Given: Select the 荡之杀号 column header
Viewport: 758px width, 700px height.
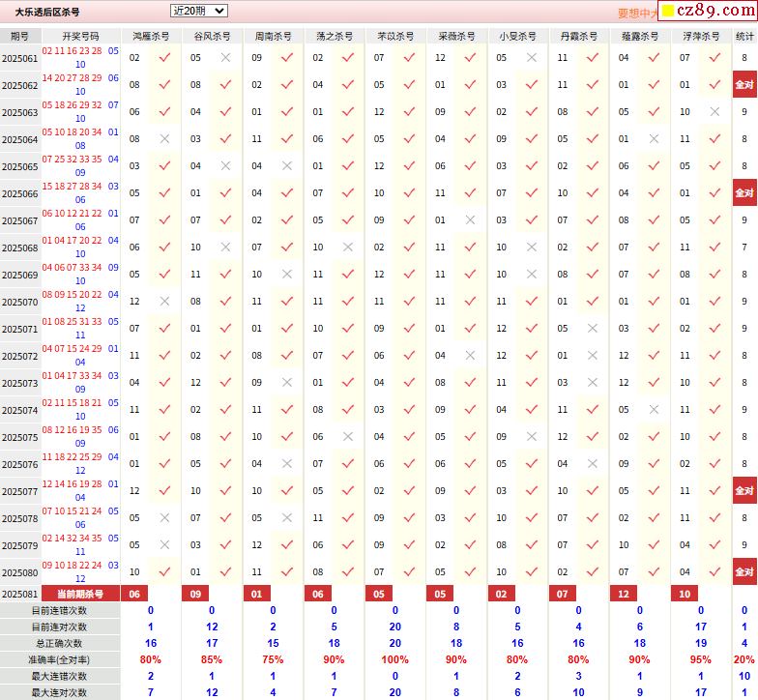Looking at the screenshot, I should [335, 37].
